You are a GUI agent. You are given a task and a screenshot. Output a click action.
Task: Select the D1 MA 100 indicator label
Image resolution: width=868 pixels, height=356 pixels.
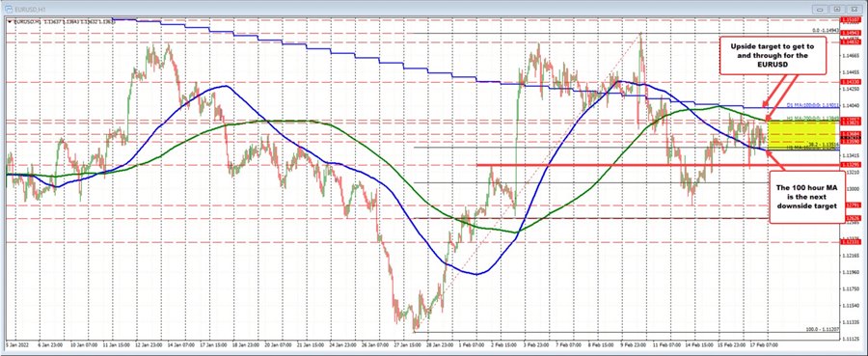click(814, 104)
